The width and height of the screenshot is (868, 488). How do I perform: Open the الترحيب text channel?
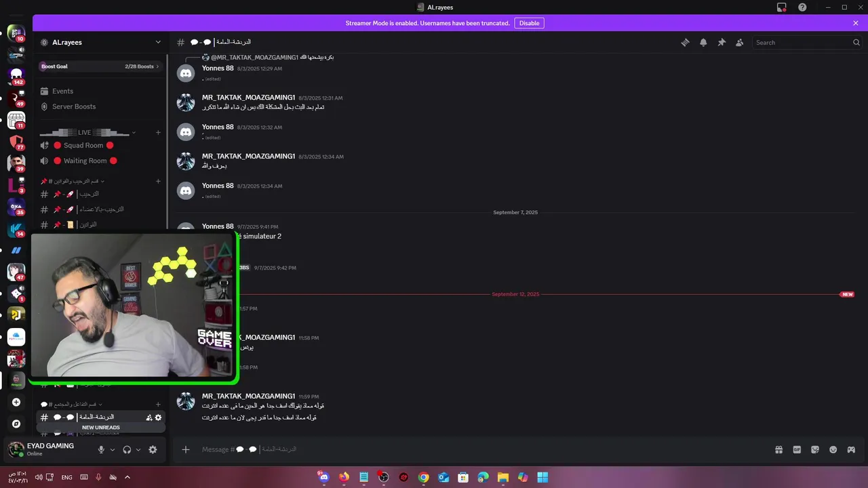coord(100,194)
